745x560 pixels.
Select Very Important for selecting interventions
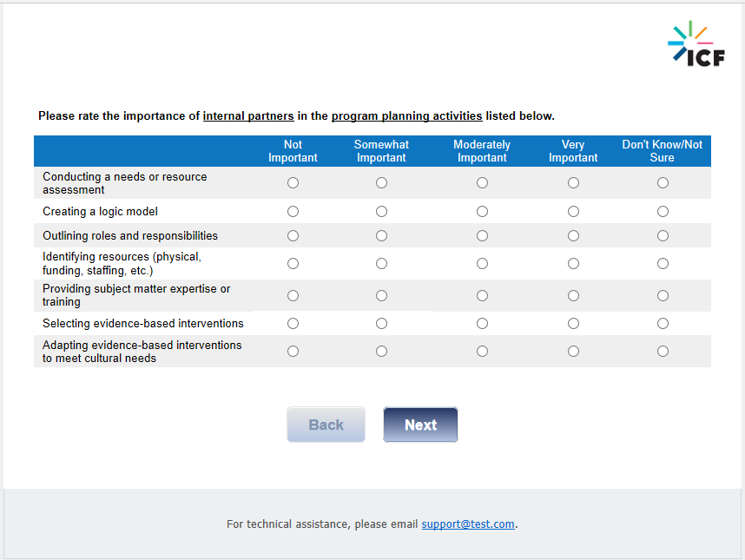pyautogui.click(x=573, y=324)
